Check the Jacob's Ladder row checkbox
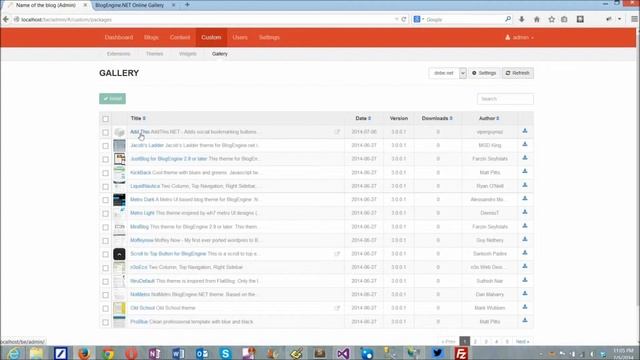Image resolution: width=640 pixels, height=360 pixels. pos(106,146)
